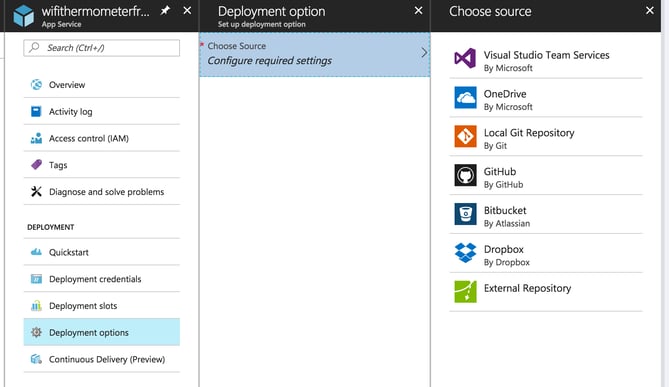The width and height of the screenshot is (669, 387).
Task: Click 'By Git' subtitle text
Action: (495, 145)
